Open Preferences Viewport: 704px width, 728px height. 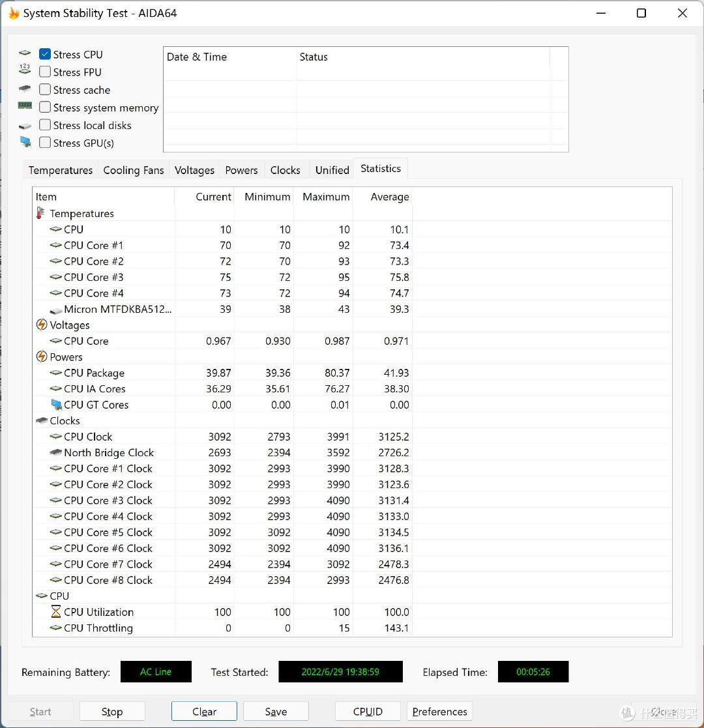pos(440,711)
